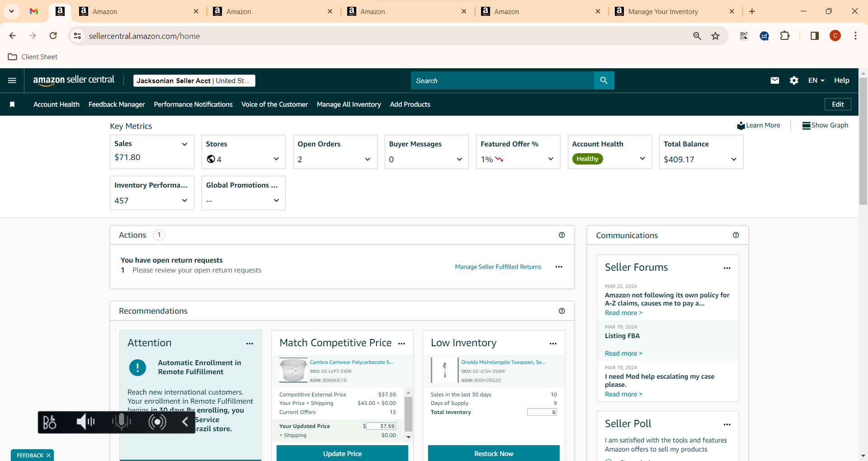Click the bookmark icon in the favorites bar
The height and width of the screenshot is (461, 868).
click(12, 104)
